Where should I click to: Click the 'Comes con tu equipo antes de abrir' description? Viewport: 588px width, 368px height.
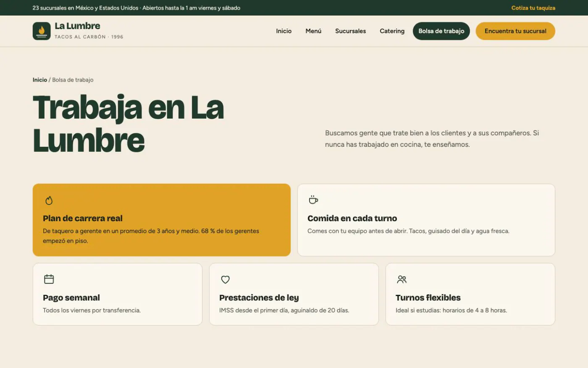click(x=408, y=231)
